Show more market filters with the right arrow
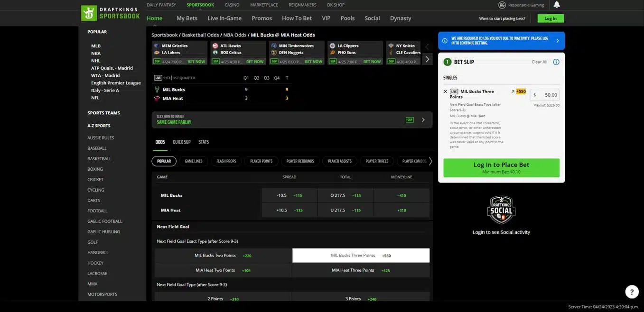This screenshot has width=644, height=312. coord(430,161)
